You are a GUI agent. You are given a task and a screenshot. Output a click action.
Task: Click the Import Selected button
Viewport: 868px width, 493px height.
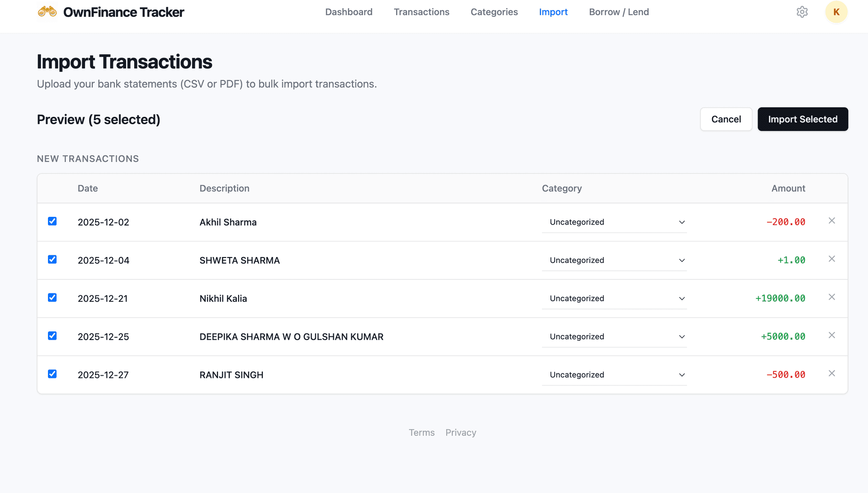point(803,119)
